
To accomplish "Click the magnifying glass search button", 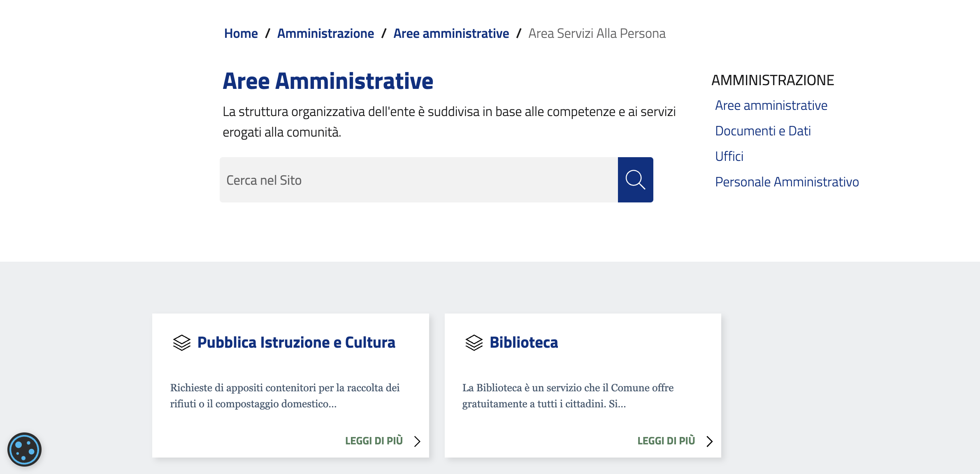I will (x=635, y=180).
